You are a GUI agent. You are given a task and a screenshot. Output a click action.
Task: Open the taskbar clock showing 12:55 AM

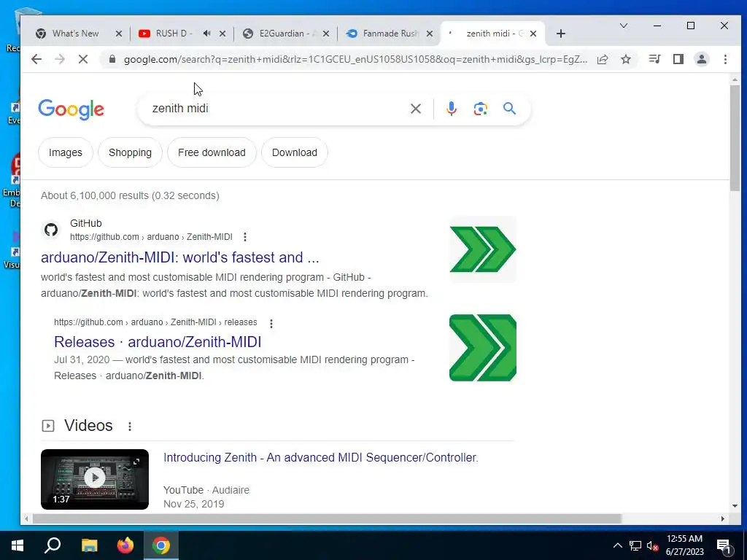point(684,545)
